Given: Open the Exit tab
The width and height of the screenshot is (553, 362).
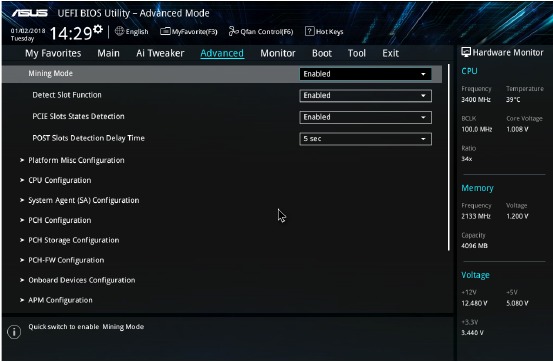Looking at the screenshot, I should [390, 53].
